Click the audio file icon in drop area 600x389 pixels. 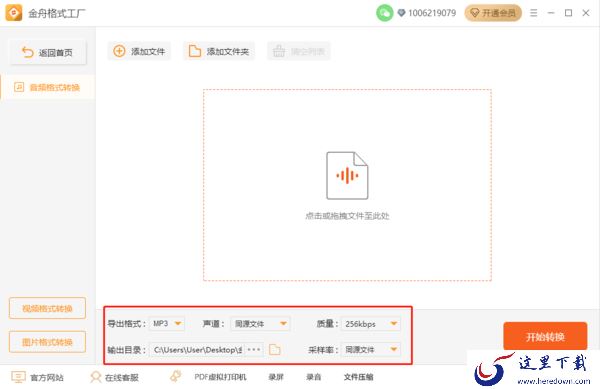[347, 176]
